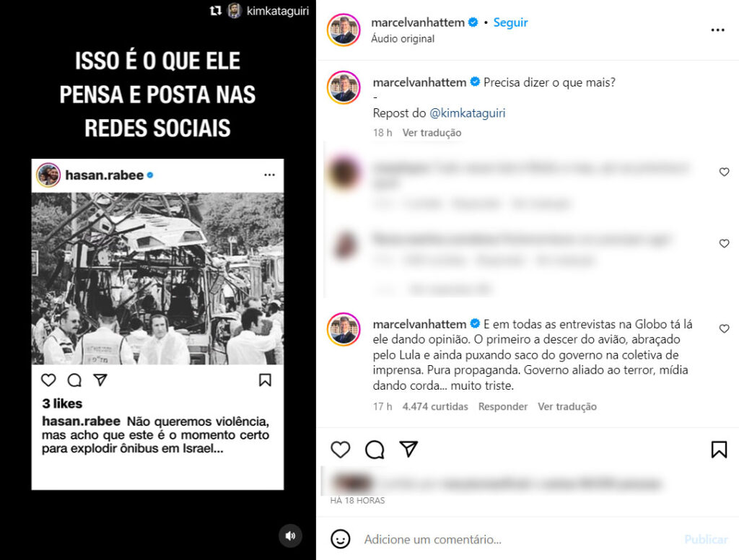Screen dimensions: 739x560
Task: Click Responder on the 17 h comment
Action: point(503,406)
